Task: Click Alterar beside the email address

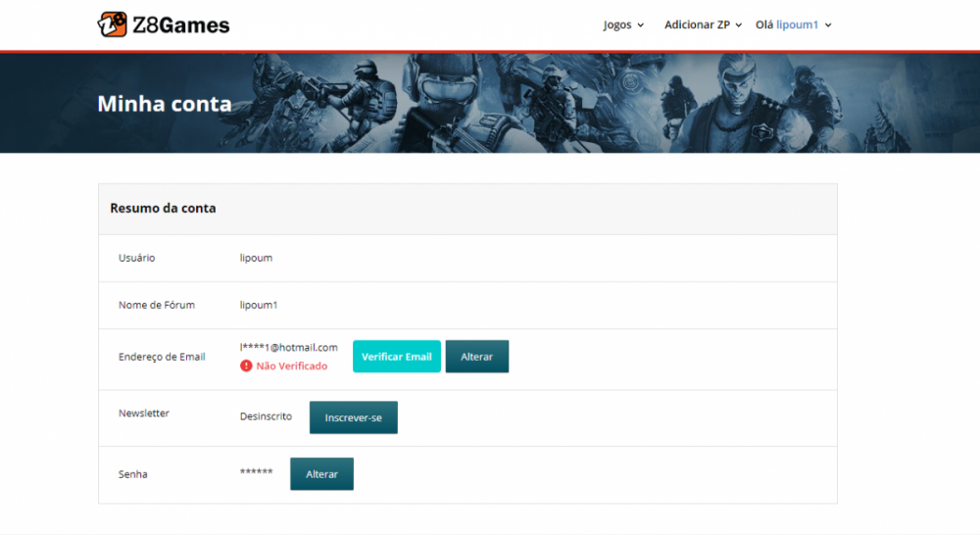Action: point(477,357)
